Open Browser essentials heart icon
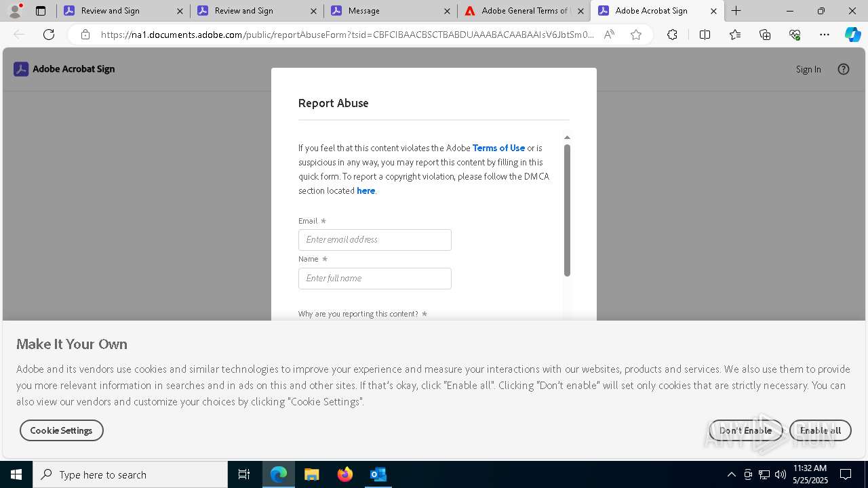 click(795, 35)
